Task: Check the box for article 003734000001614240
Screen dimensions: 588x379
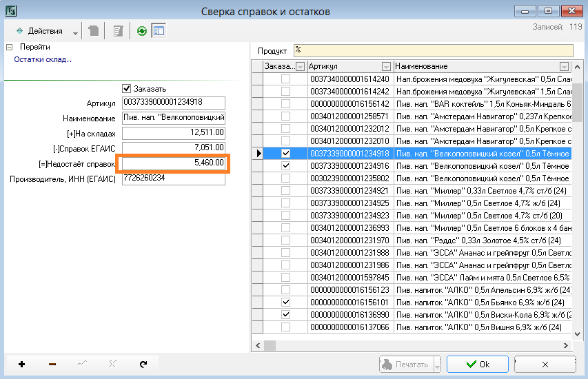Action: [286, 79]
